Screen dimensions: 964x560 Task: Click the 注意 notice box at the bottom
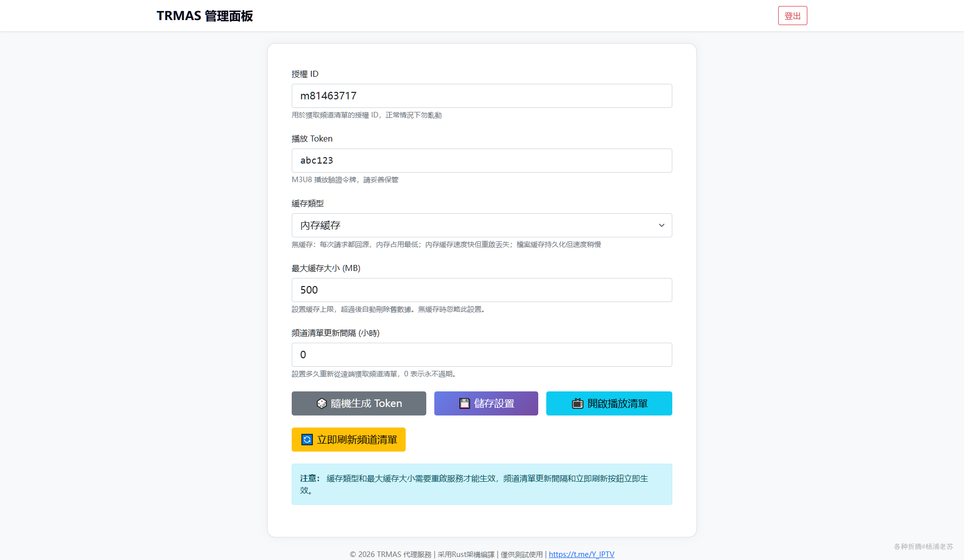click(481, 484)
